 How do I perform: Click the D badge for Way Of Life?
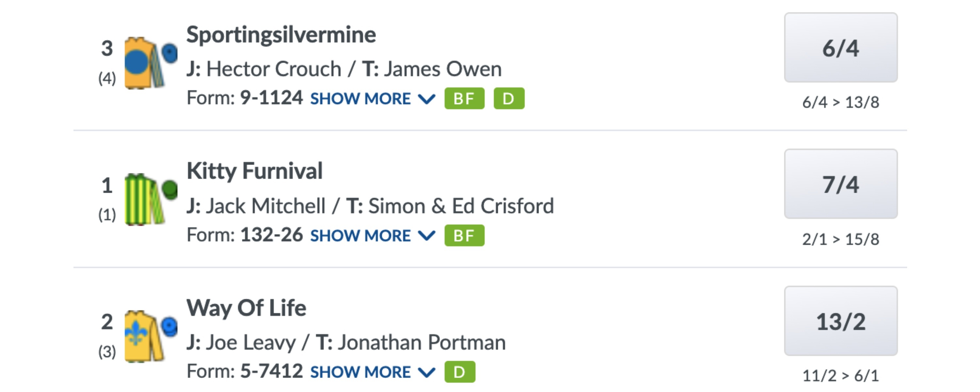point(460,372)
